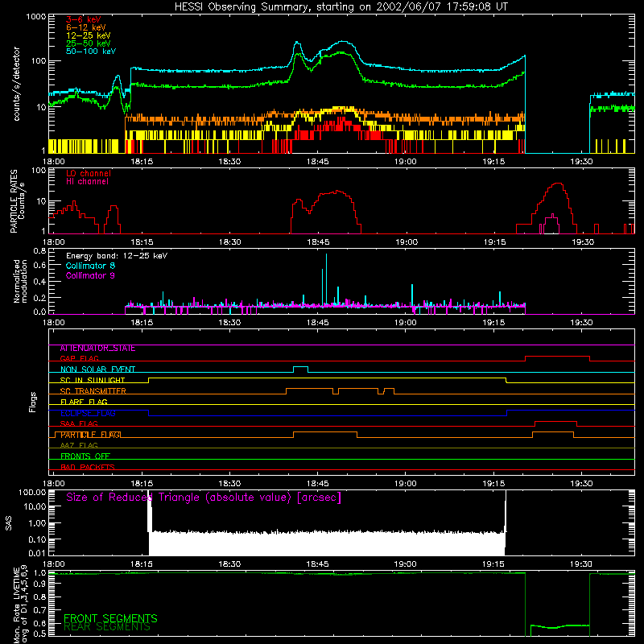
Task: Click the 18:30 tick label under modulation plot
Action: (229, 323)
